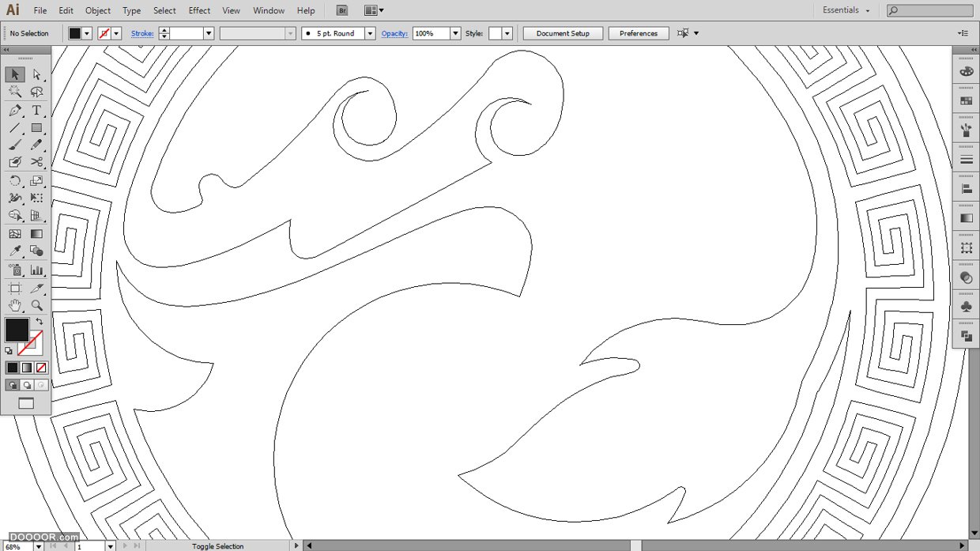Open the Symbols panel club icon
980x551 pixels.
click(x=966, y=307)
